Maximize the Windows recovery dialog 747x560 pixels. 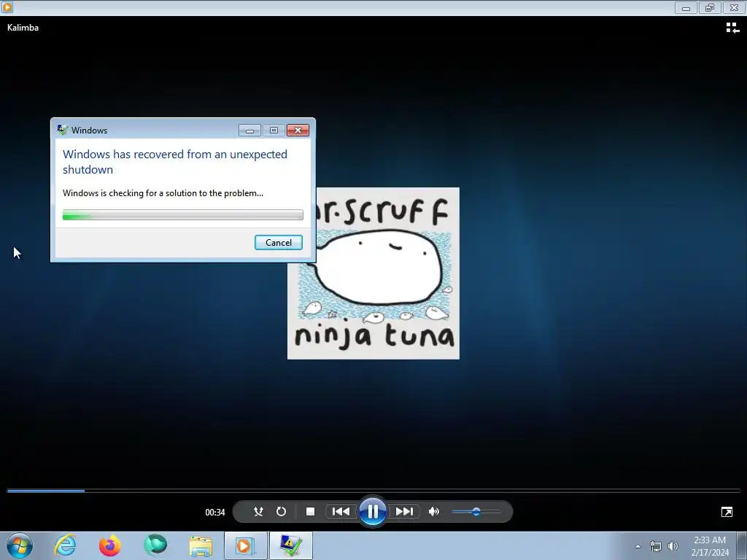pos(274,130)
